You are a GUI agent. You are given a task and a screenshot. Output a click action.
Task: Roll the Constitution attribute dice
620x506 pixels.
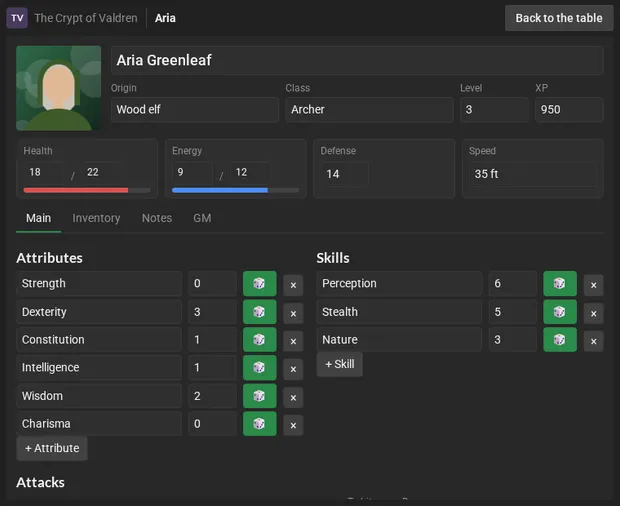(259, 340)
